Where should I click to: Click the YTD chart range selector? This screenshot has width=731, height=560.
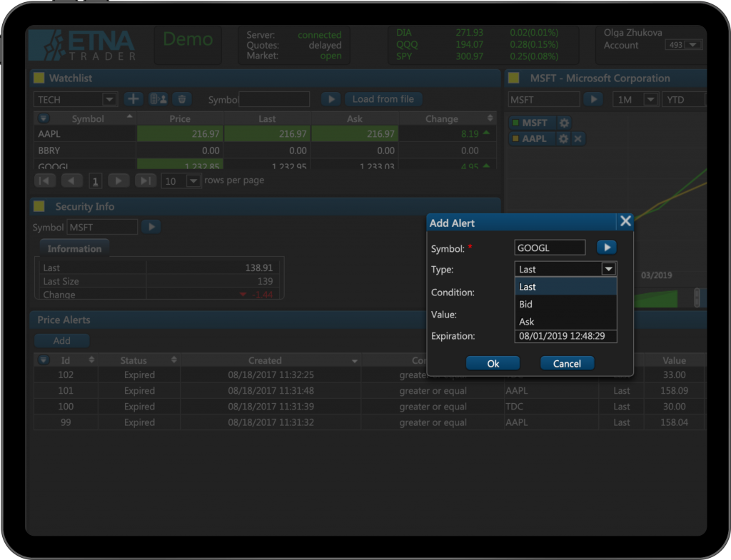683,100
